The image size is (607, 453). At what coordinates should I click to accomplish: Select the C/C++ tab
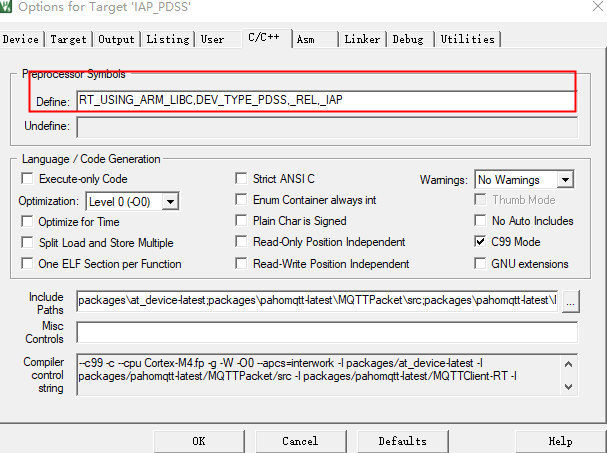tap(267, 38)
